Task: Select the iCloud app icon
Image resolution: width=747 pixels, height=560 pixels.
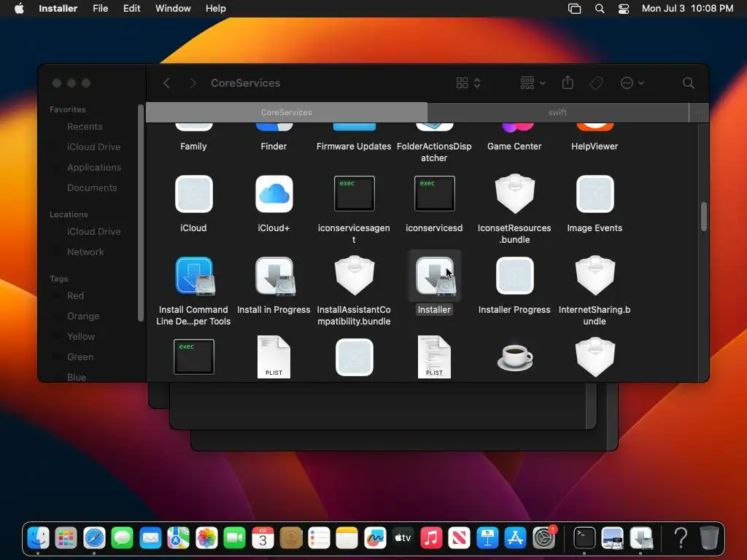Action: 193,194
